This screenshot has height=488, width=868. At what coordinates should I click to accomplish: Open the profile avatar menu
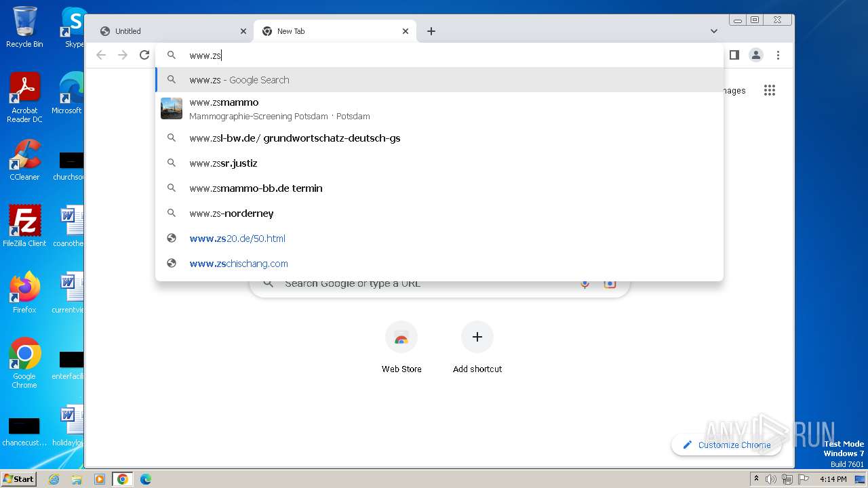pyautogui.click(x=756, y=55)
